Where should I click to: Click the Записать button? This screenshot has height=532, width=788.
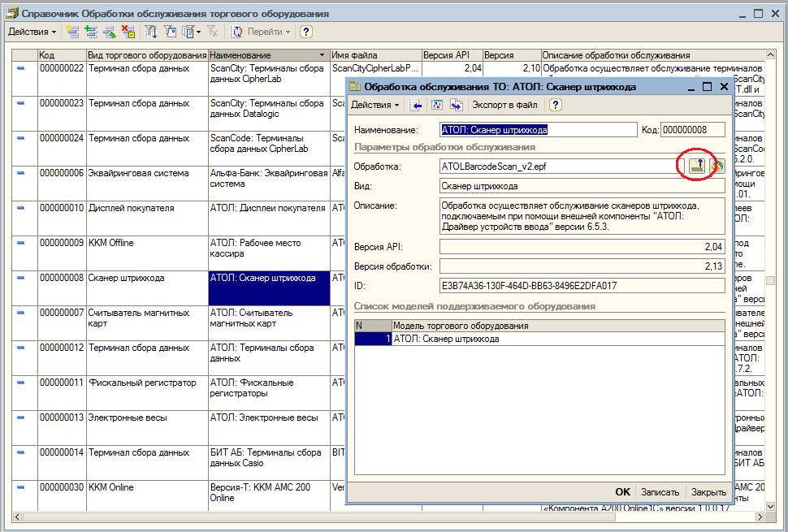click(x=660, y=492)
